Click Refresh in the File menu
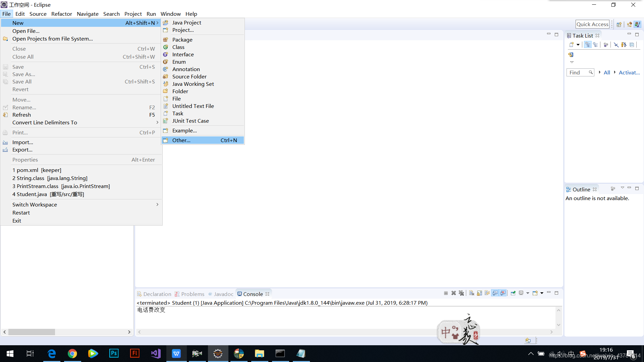644x362 pixels. [81, 115]
